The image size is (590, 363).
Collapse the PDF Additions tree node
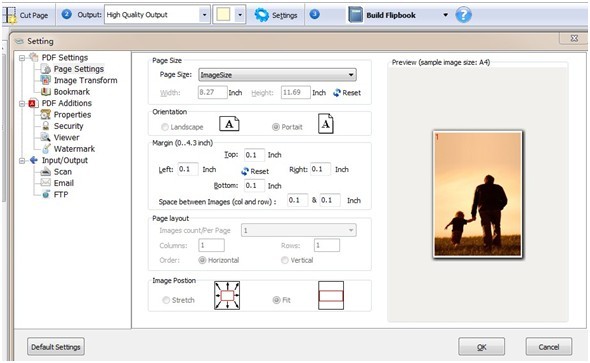click(22, 103)
